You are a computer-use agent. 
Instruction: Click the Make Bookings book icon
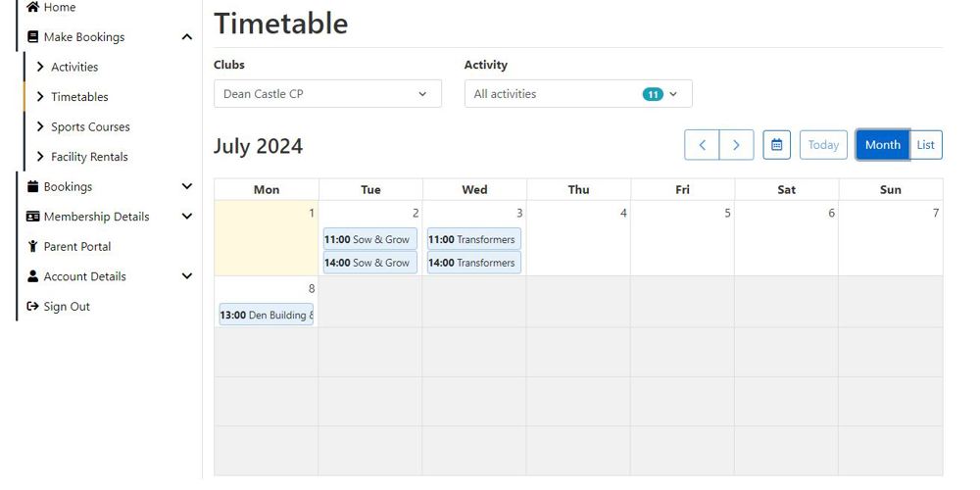[32, 37]
